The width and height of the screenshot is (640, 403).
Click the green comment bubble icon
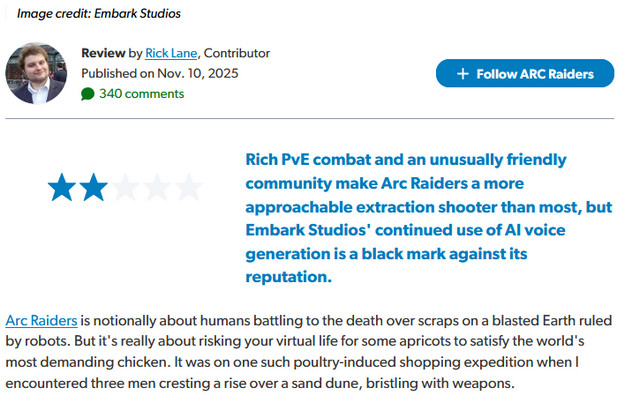pyautogui.click(x=88, y=94)
